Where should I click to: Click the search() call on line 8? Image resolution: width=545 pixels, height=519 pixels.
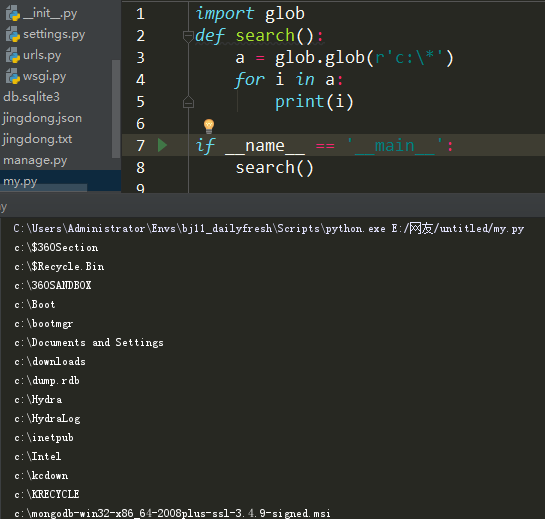275,168
